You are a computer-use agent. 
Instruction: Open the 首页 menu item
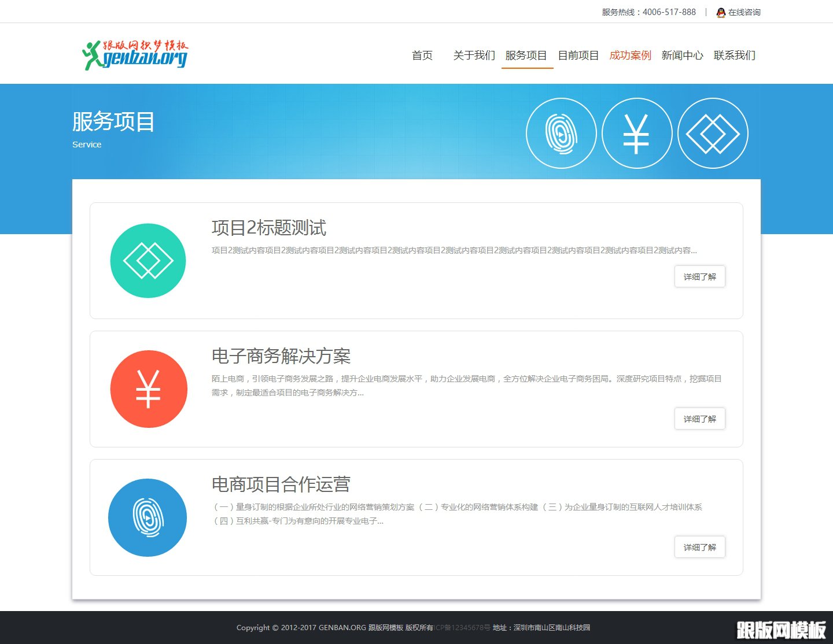pyautogui.click(x=422, y=55)
